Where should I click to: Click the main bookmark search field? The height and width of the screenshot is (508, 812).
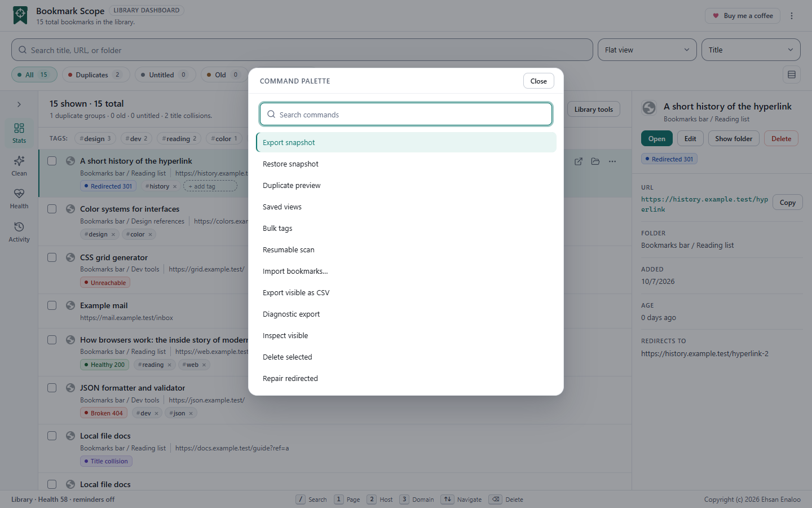(x=302, y=50)
